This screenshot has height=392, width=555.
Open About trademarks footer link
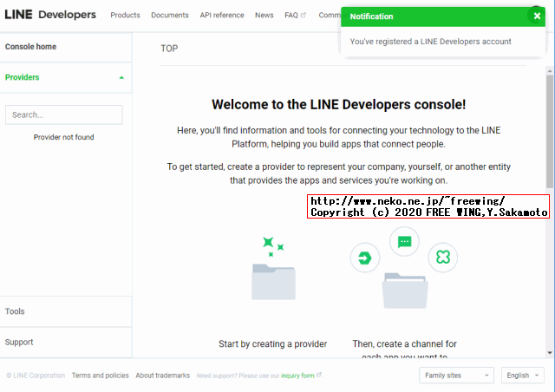click(x=162, y=376)
